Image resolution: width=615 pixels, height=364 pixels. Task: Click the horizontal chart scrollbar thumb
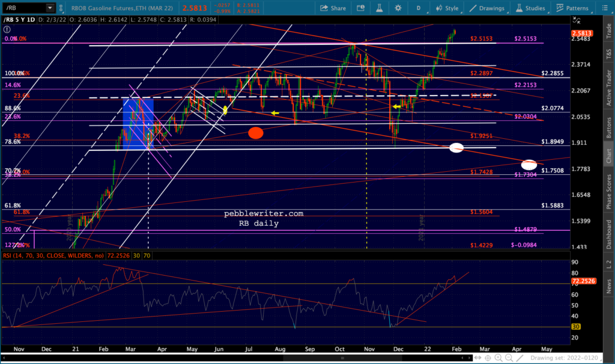(x=342, y=358)
